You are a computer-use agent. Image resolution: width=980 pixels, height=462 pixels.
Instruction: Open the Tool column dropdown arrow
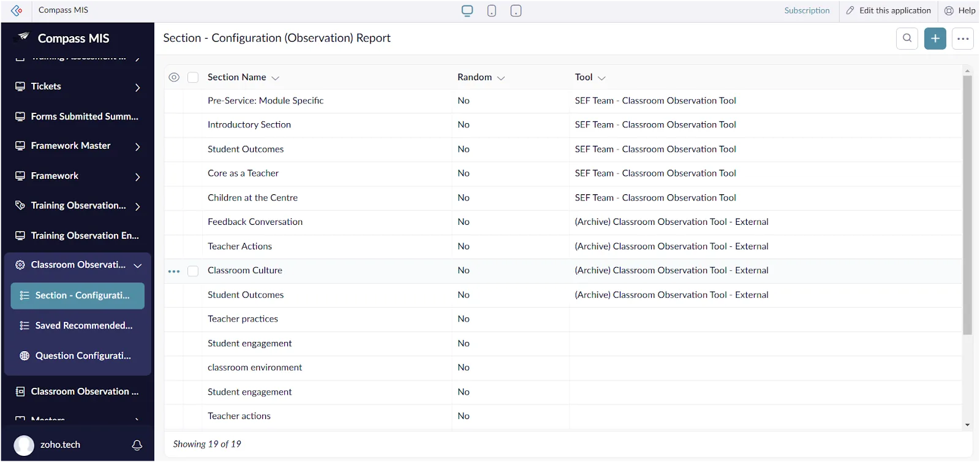(601, 78)
